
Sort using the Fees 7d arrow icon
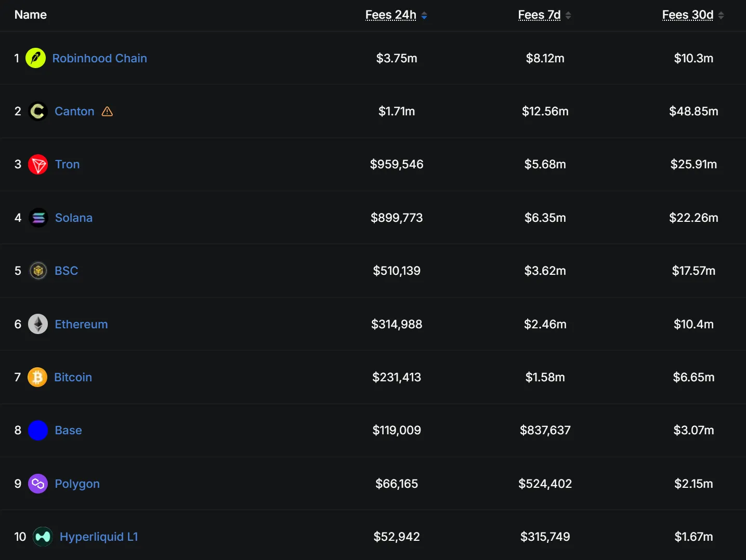[x=568, y=16]
